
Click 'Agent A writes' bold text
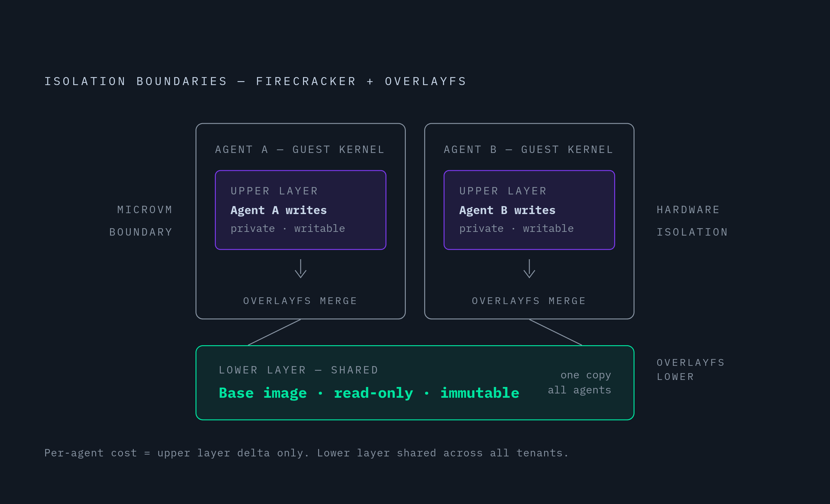(x=279, y=210)
